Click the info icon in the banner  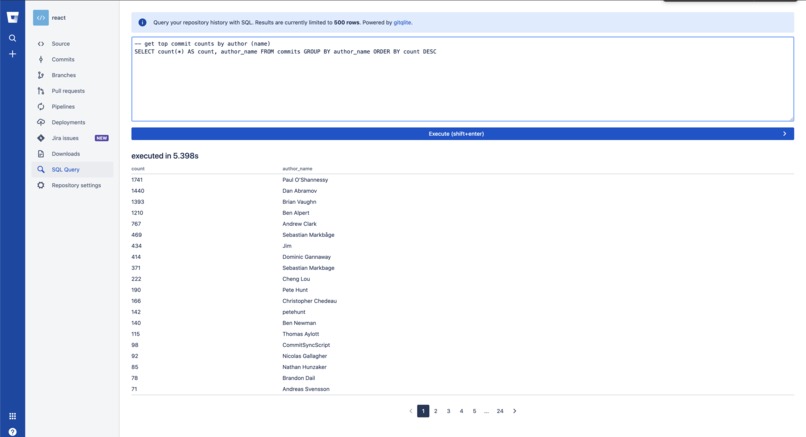coord(142,23)
